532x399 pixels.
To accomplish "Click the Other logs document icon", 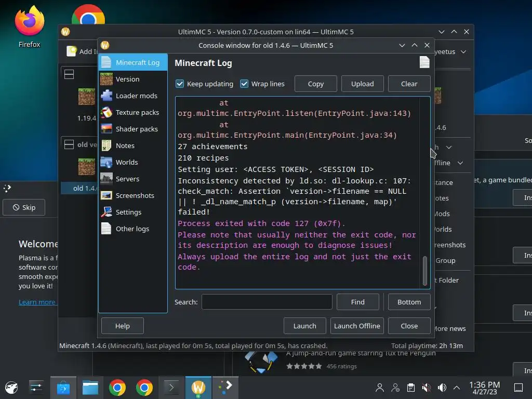I will click(x=107, y=229).
